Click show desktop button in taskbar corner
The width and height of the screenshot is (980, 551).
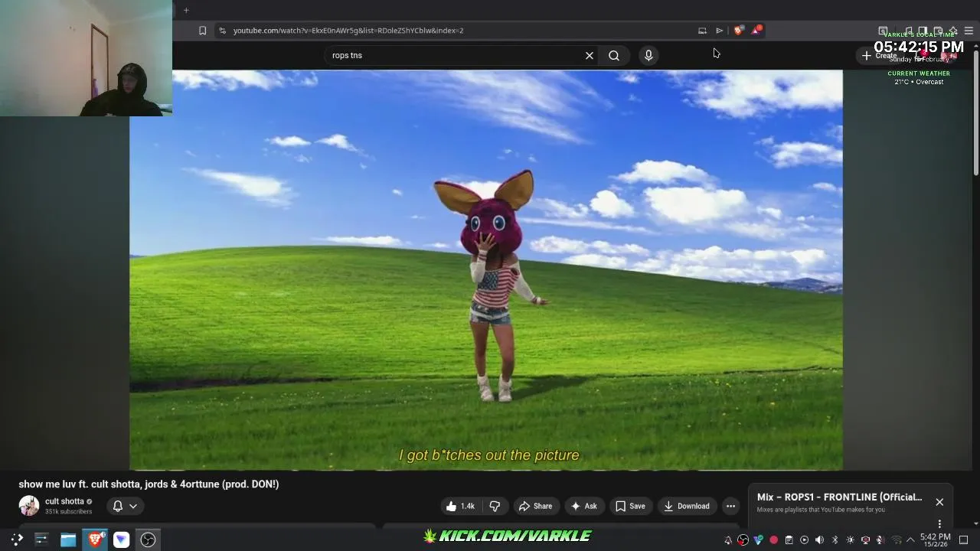pos(963,540)
